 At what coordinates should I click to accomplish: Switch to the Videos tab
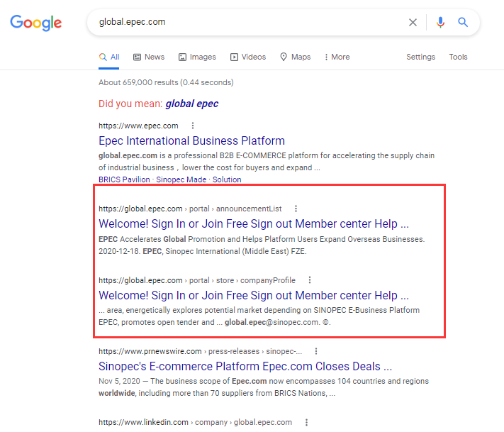pyautogui.click(x=248, y=57)
